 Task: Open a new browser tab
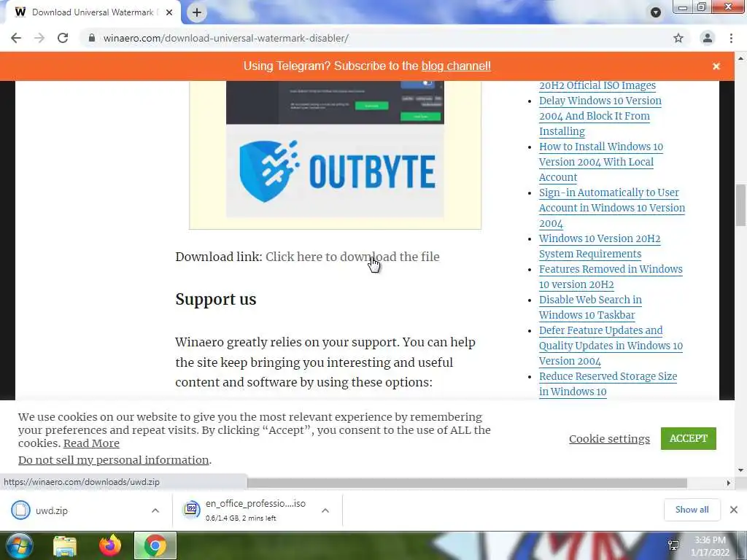[197, 12]
